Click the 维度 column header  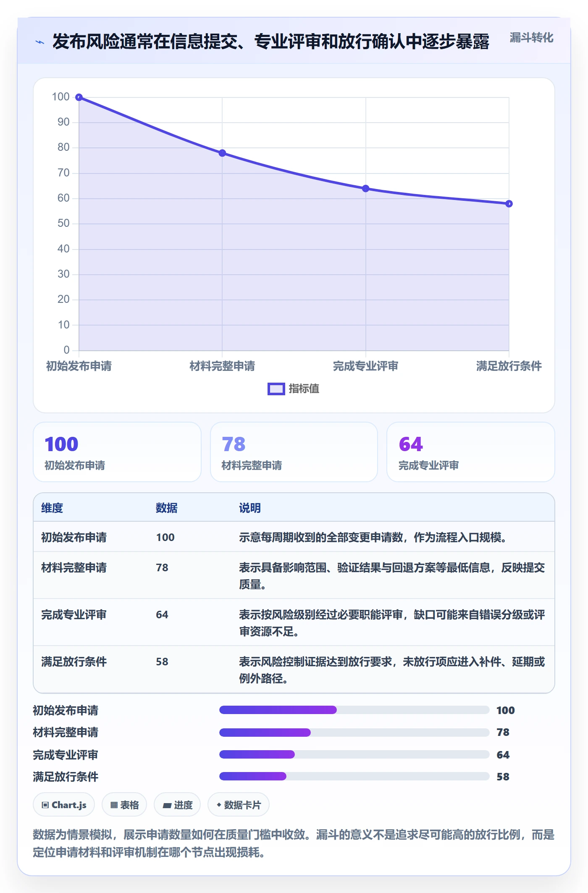[52, 508]
